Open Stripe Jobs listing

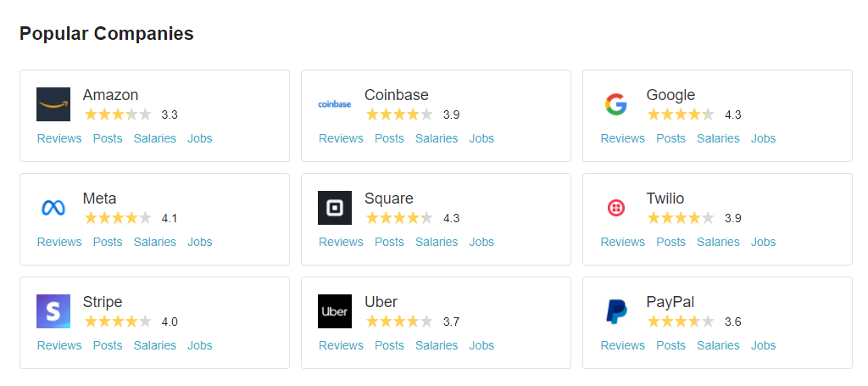tap(200, 345)
